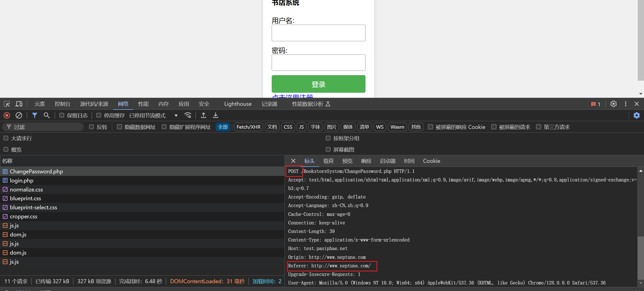Filter by Fetch/XHR requests
The image size is (644, 291).
249,127
